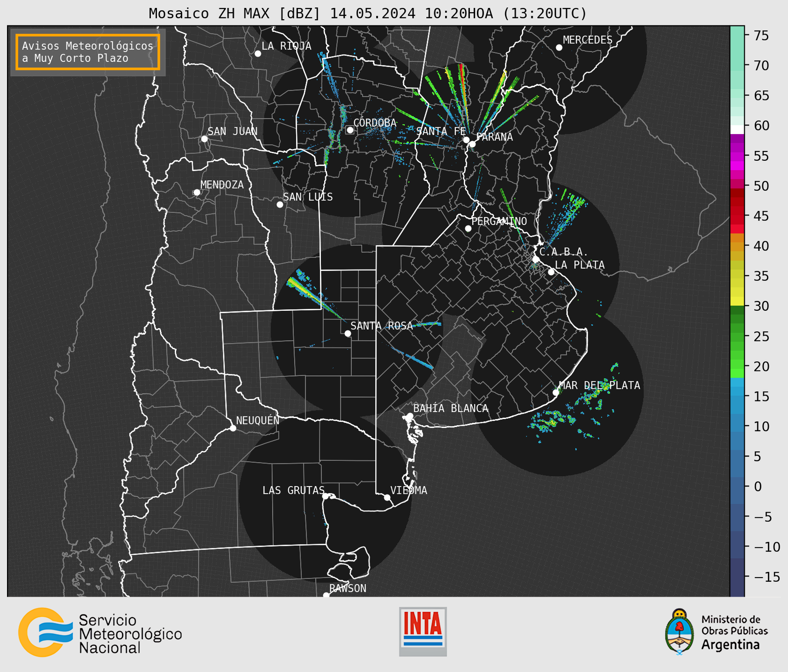Click the orange 40 dBZ color band

(737, 247)
